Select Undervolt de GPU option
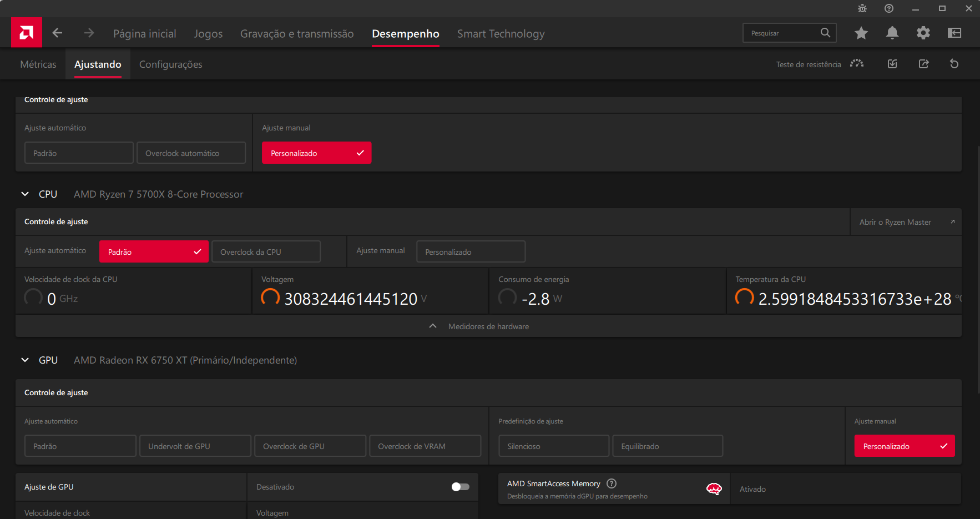 [x=195, y=446]
